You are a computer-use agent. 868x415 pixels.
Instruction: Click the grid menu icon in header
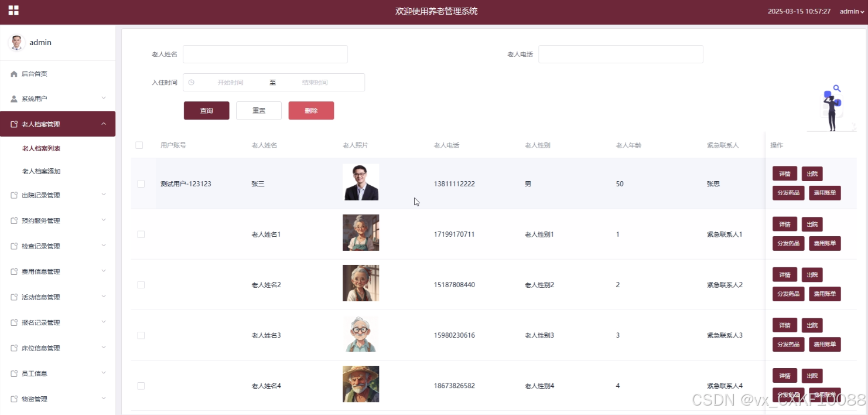click(13, 10)
